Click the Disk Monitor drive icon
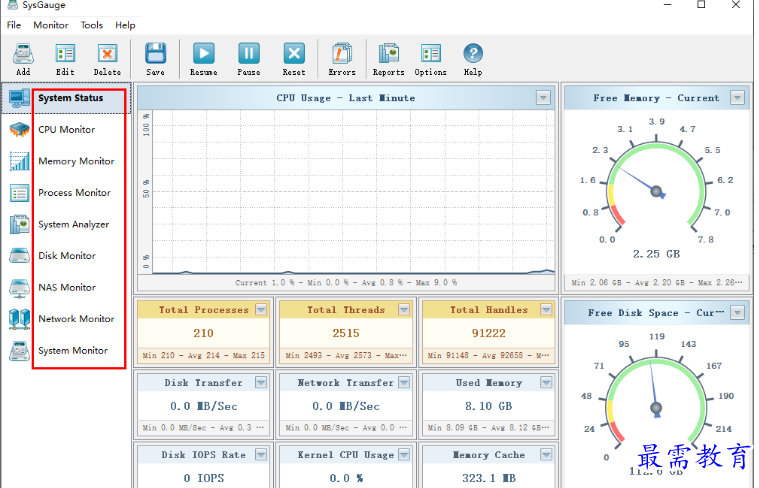 (x=19, y=256)
